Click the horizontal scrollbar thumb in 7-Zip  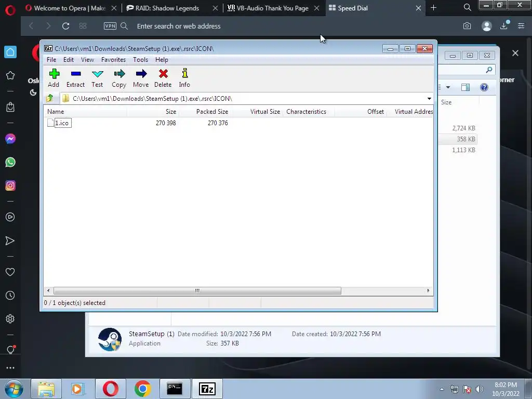coord(197,290)
